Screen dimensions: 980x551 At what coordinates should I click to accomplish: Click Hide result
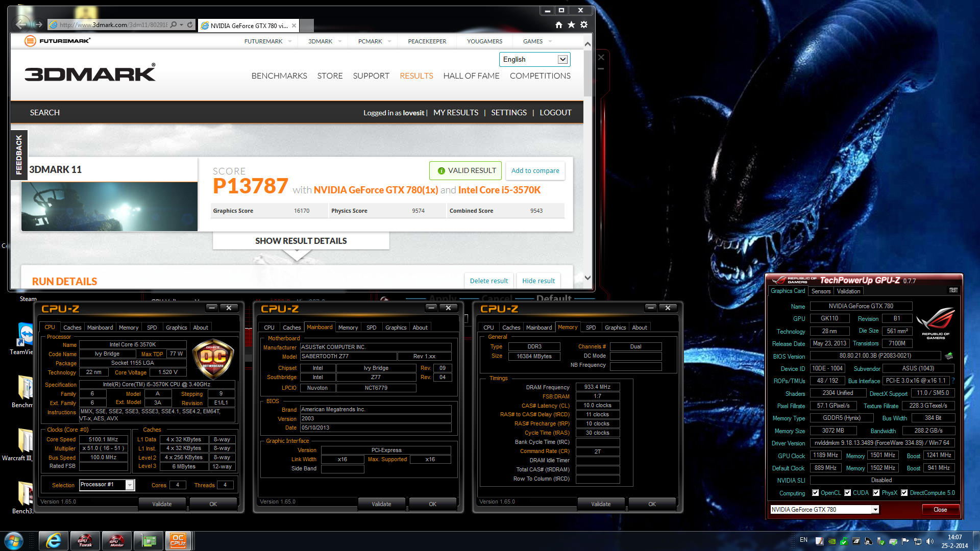pyautogui.click(x=538, y=281)
